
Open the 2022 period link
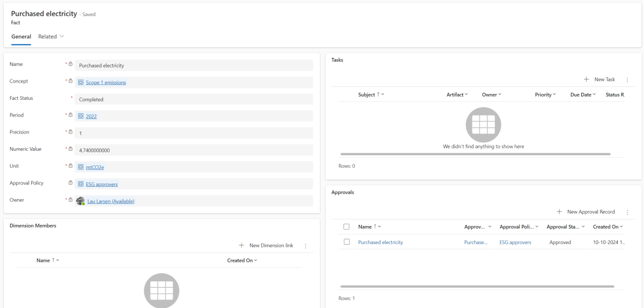click(91, 116)
